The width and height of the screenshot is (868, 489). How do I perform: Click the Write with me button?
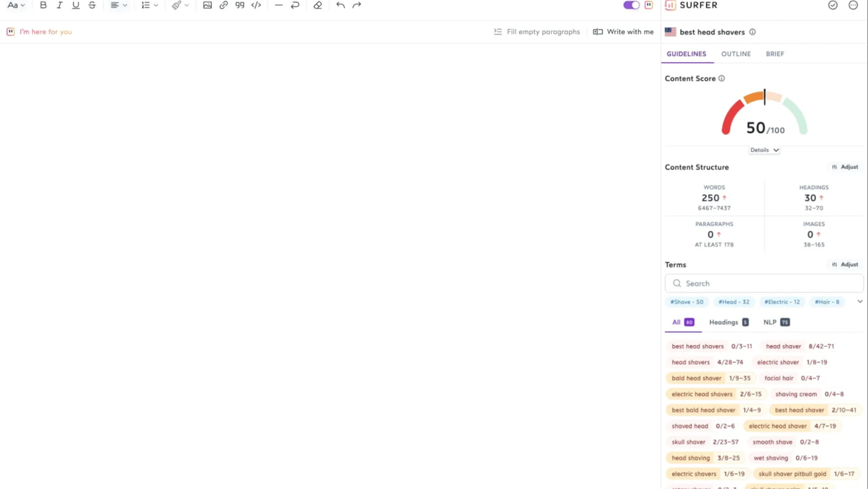click(623, 32)
